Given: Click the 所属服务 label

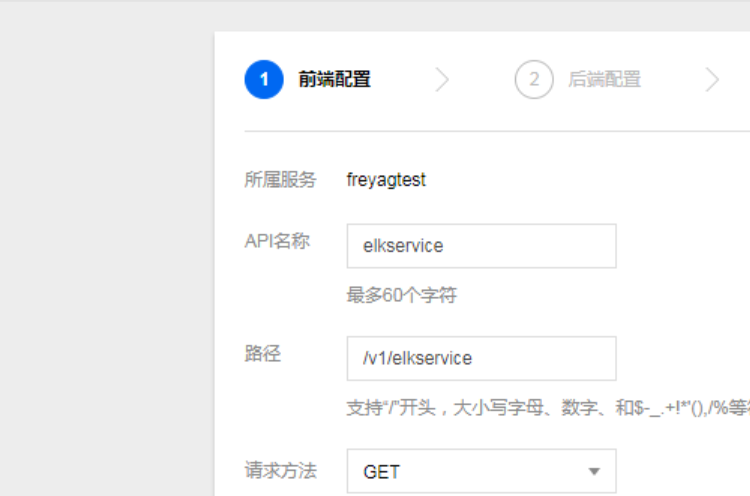Looking at the screenshot, I should pos(280,180).
